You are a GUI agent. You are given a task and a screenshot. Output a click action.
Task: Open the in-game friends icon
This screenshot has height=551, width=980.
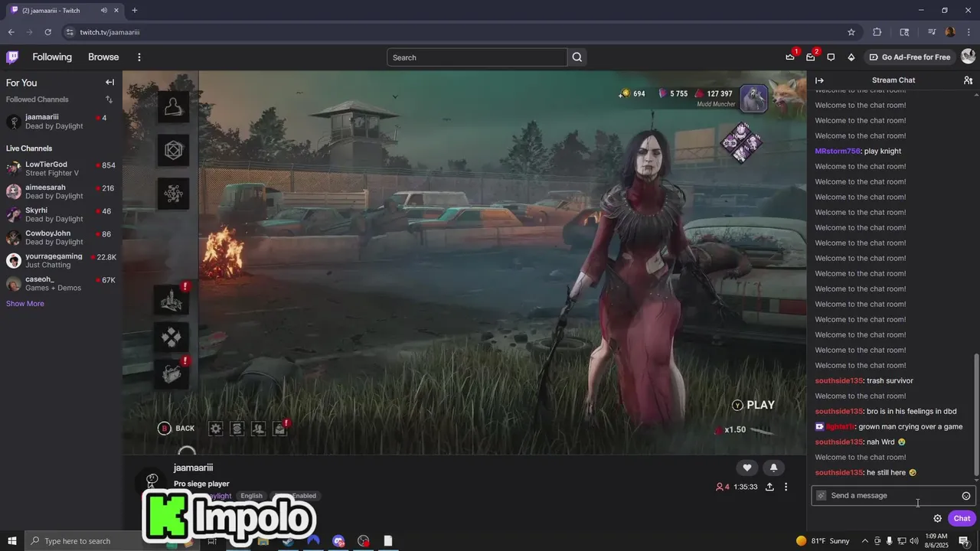coord(259,429)
